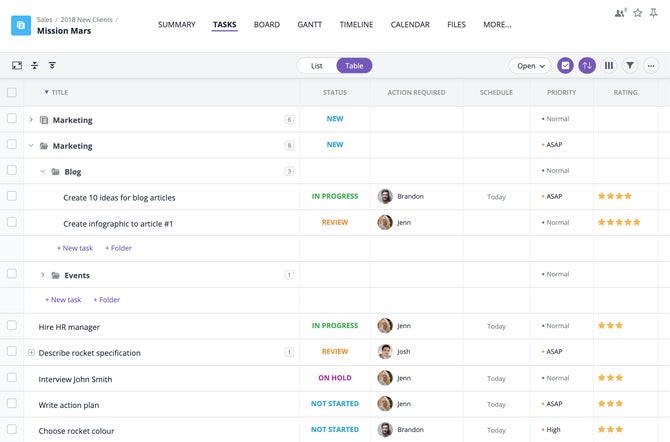Screen dimensions: 670x442
Task: Check the Create infographic row checkbox
Action: [12, 222]
